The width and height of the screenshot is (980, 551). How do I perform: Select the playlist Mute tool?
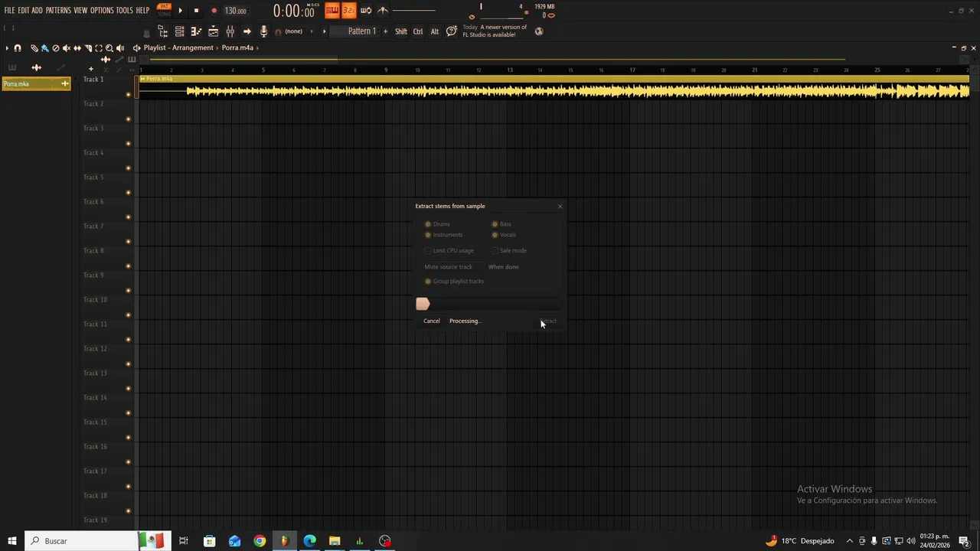point(66,48)
